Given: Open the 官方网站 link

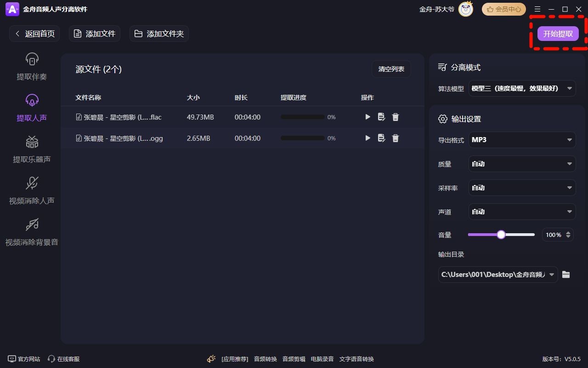Looking at the screenshot, I should click(24, 359).
